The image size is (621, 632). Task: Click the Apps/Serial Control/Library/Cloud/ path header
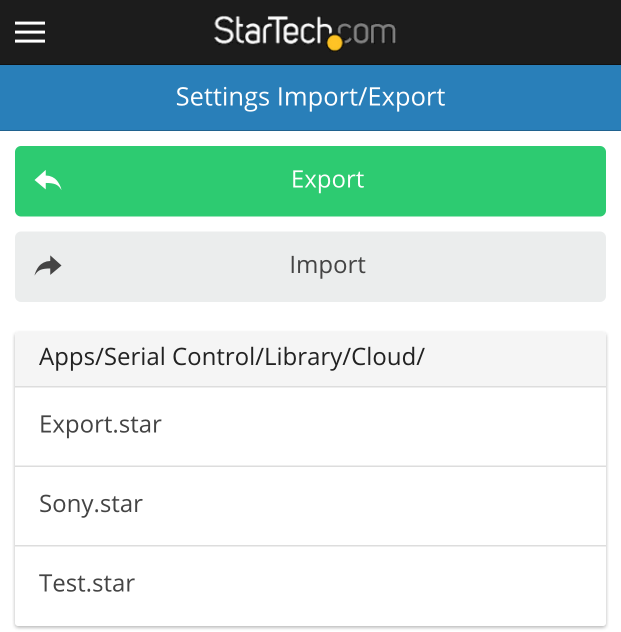310,359
